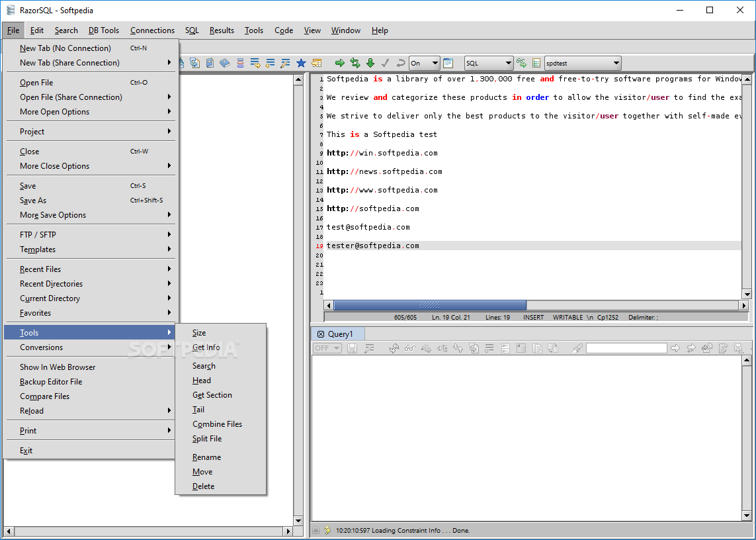Click the eyeglasses icon in results toolbar
Screen dimensions: 756x540
[x=410, y=348]
